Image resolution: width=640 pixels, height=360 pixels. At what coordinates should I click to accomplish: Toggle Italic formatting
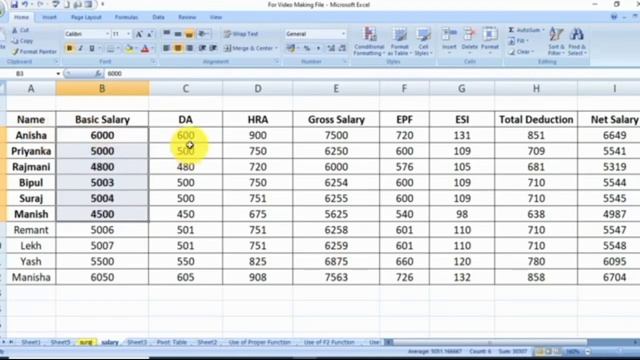[x=80, y=49]
